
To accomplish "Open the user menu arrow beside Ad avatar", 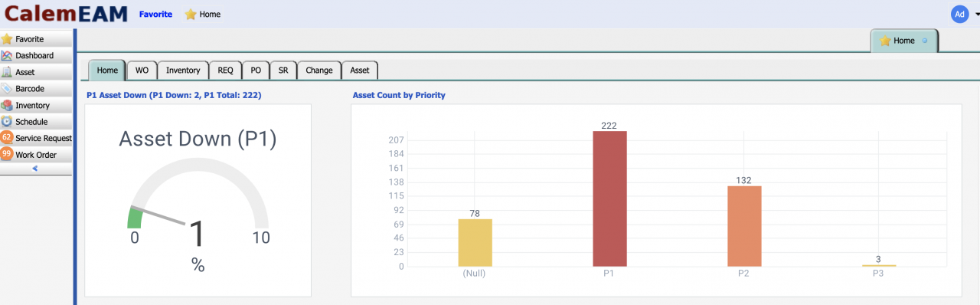I will tap(976, 15).
